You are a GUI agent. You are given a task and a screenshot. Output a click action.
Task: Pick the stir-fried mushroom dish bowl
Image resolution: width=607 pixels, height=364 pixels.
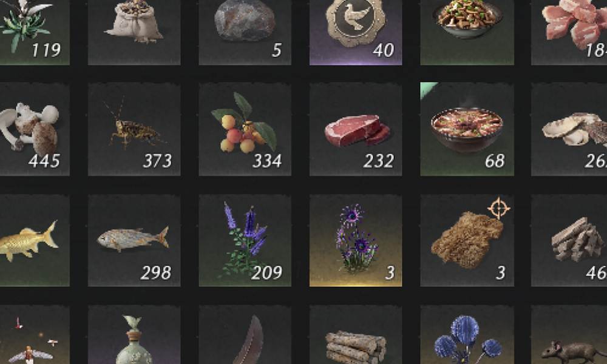(x=467, y=32)
